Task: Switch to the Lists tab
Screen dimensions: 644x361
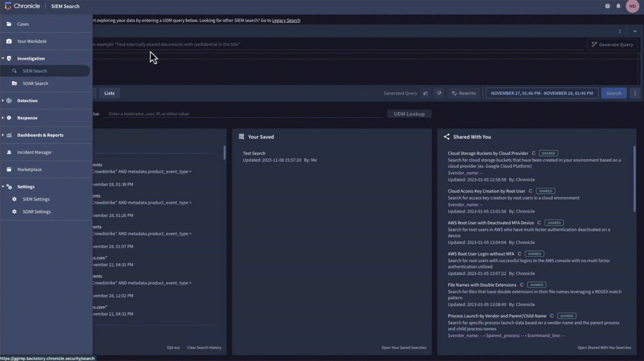Action: pos(109,93)
